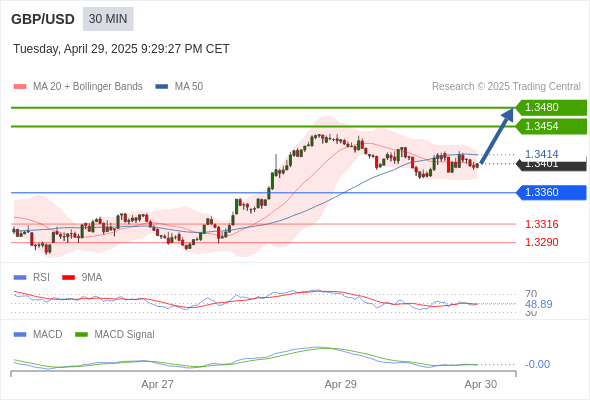Click the 48.89 RSI value label
This screenshot has width=590, height=400.
point(538,304)
